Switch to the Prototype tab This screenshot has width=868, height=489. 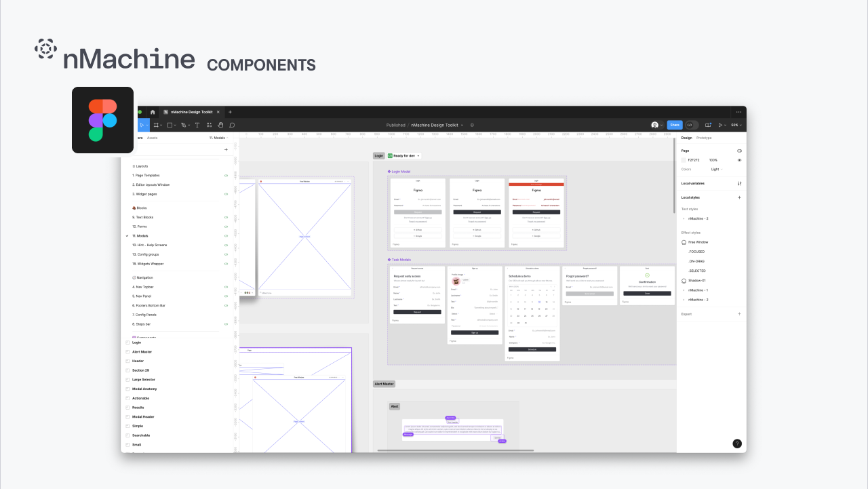704,138
